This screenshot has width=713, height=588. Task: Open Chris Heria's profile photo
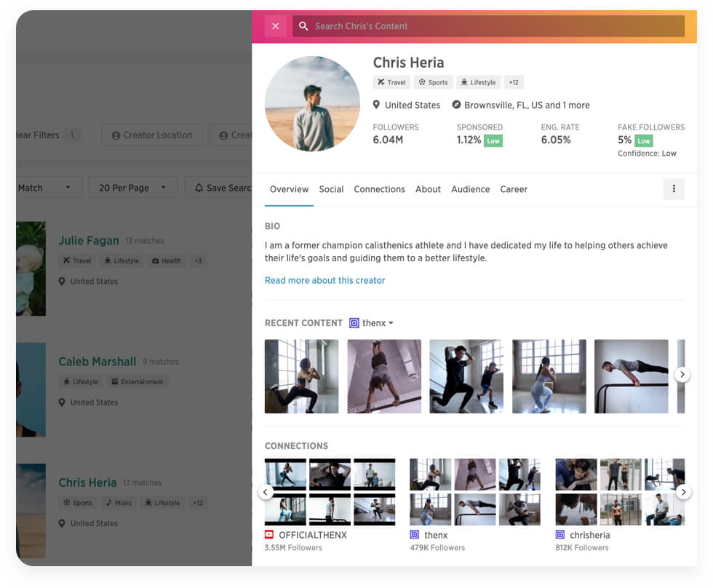312,103
